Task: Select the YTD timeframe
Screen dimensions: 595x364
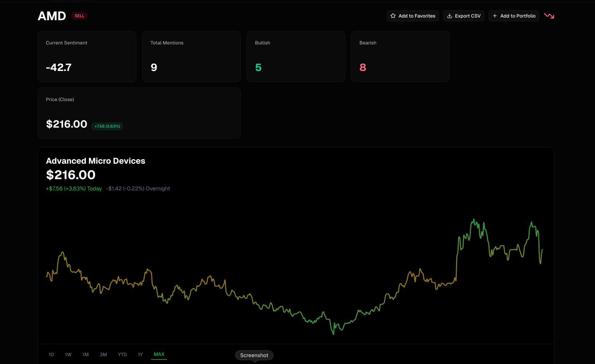Action: (x=122, y=354)
